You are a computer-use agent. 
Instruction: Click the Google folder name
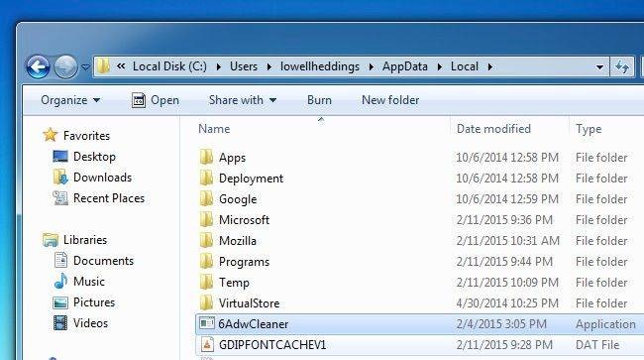[238, 199]
